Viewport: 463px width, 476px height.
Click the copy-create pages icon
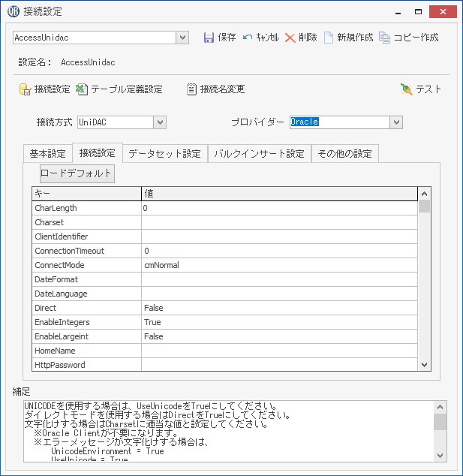point(384,38)
